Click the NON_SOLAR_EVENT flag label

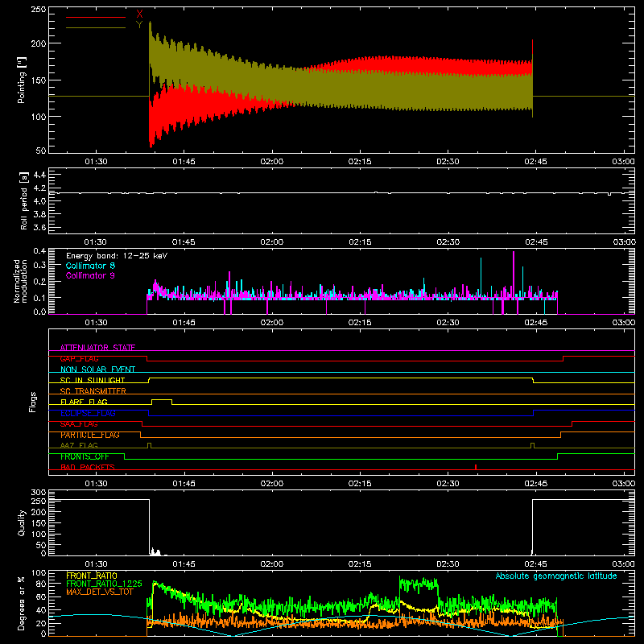coord(97,369)
